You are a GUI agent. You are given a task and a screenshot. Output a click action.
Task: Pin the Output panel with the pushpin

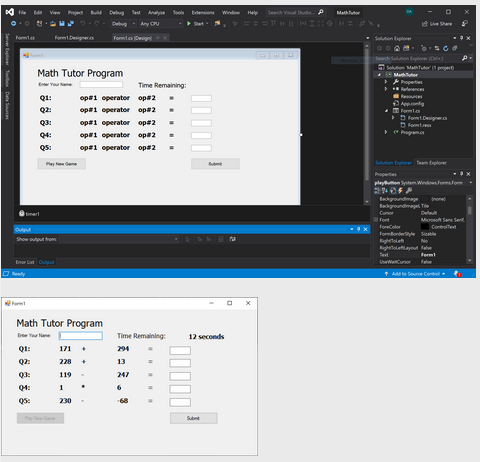pos(359,229)
